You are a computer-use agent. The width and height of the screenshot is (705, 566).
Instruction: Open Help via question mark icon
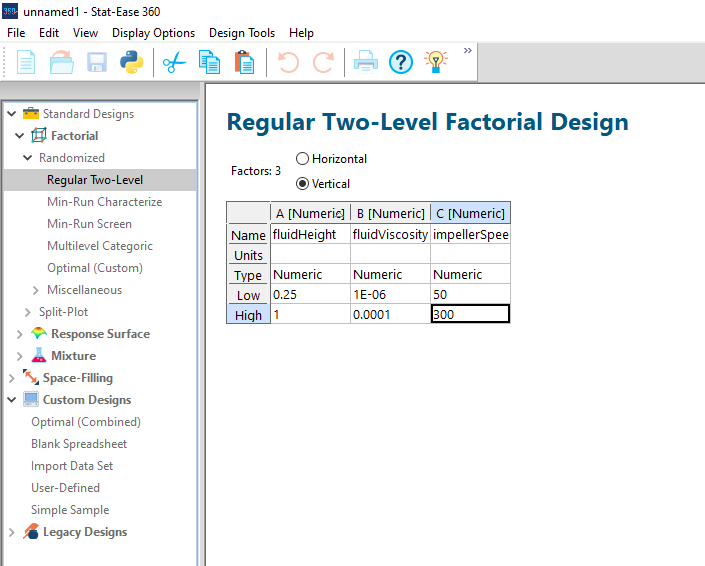click(401, 62)
